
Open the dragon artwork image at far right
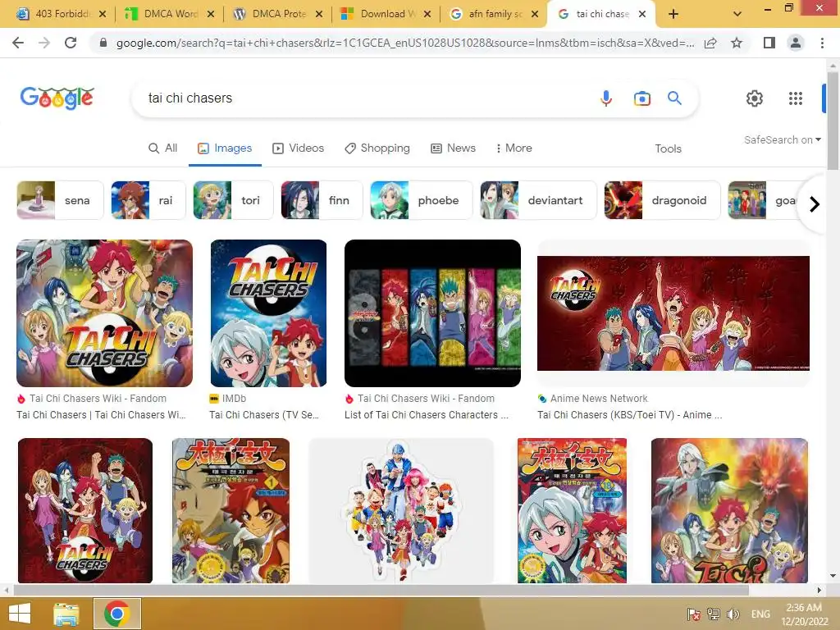pos(729,510)
